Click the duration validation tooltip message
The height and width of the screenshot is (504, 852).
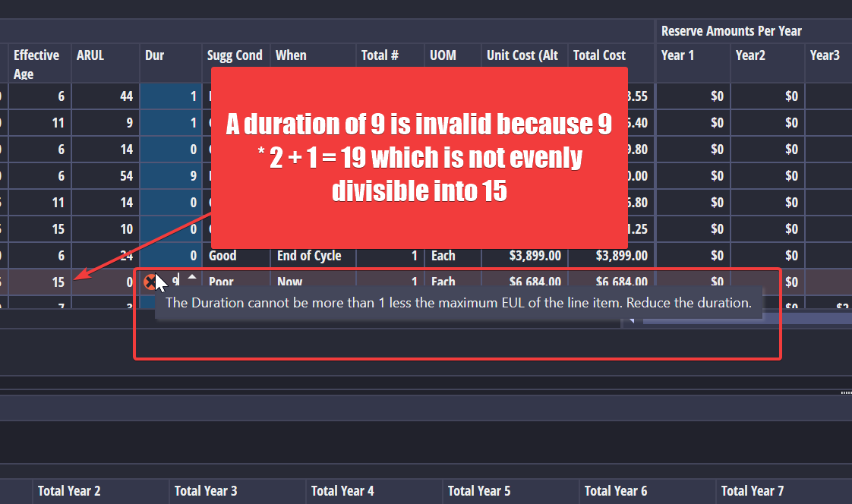pos(457,302)
